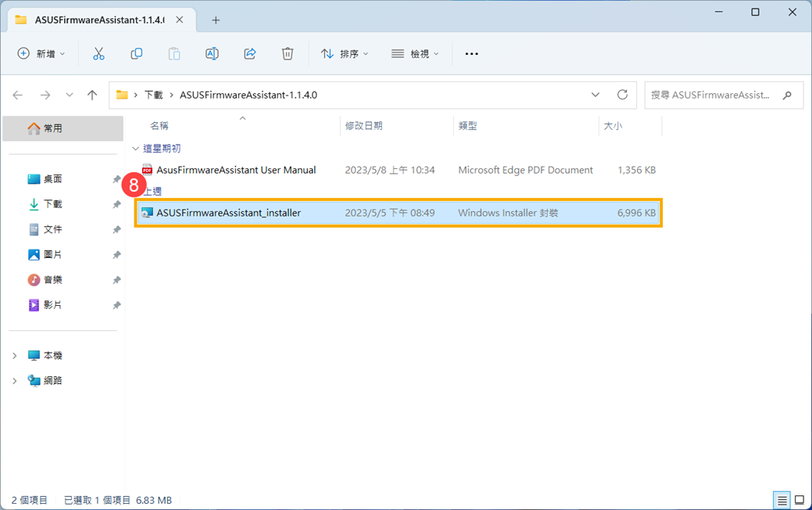The height and width of the screenshot is (510, 812).
Task: Expand the 網路 (Network) tree chevron
Action: (x=15, y=380)
